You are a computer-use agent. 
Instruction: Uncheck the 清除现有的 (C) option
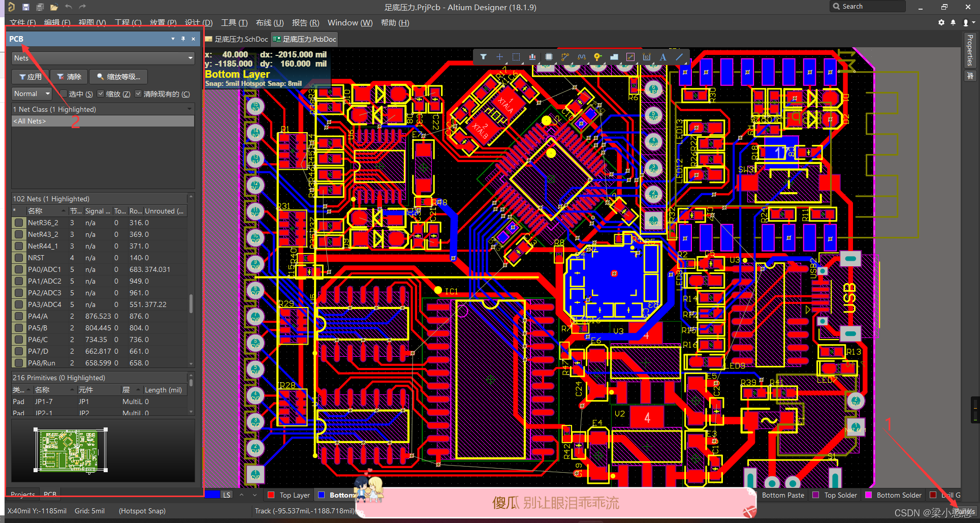click(138, 94)
